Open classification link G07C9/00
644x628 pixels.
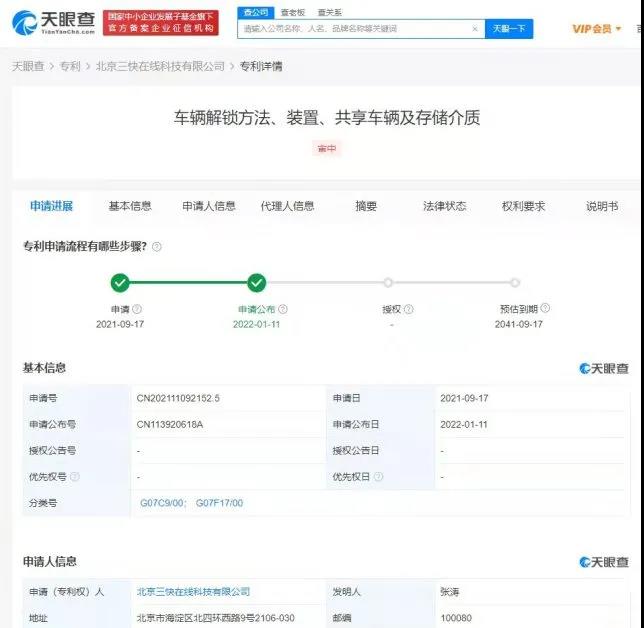tap(161, 503)
